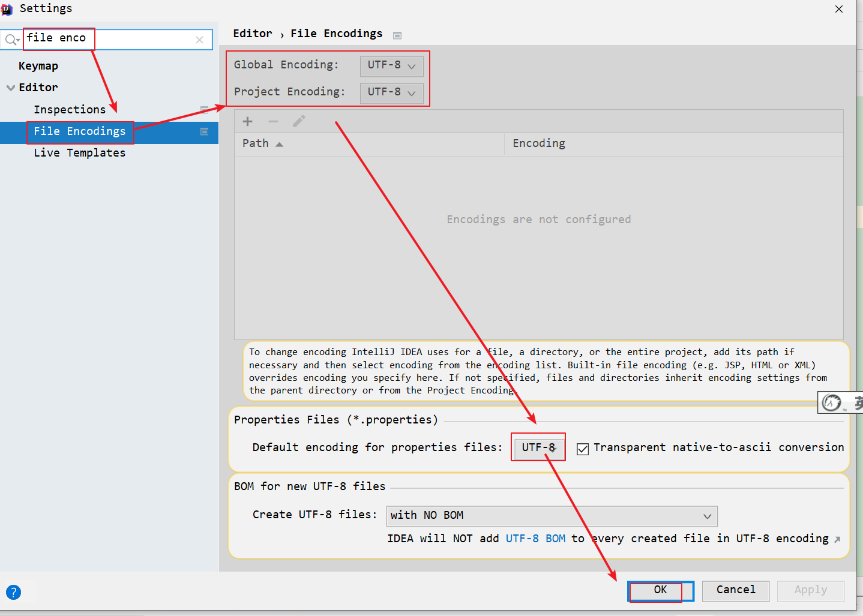The height and width of the screenshot is (616, 863).
Task: Open the help question mark icon
Action: 13,592
